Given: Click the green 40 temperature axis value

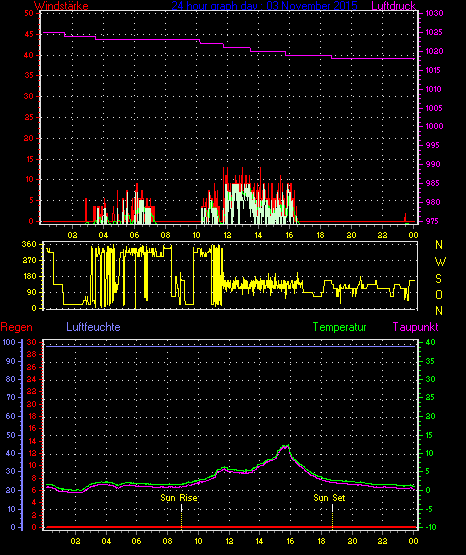Looking at the screenshot, I should [430, 342].
